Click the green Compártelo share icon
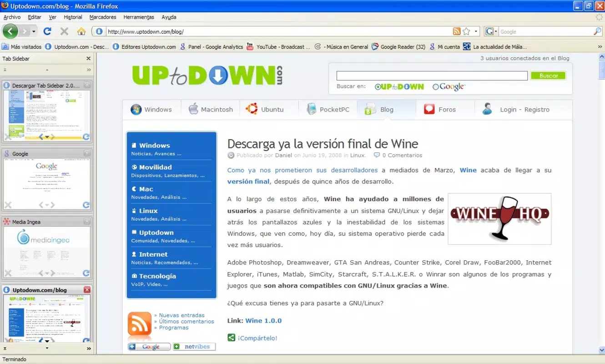The height and width of the screenshot is (364, 605). [232, 338]
